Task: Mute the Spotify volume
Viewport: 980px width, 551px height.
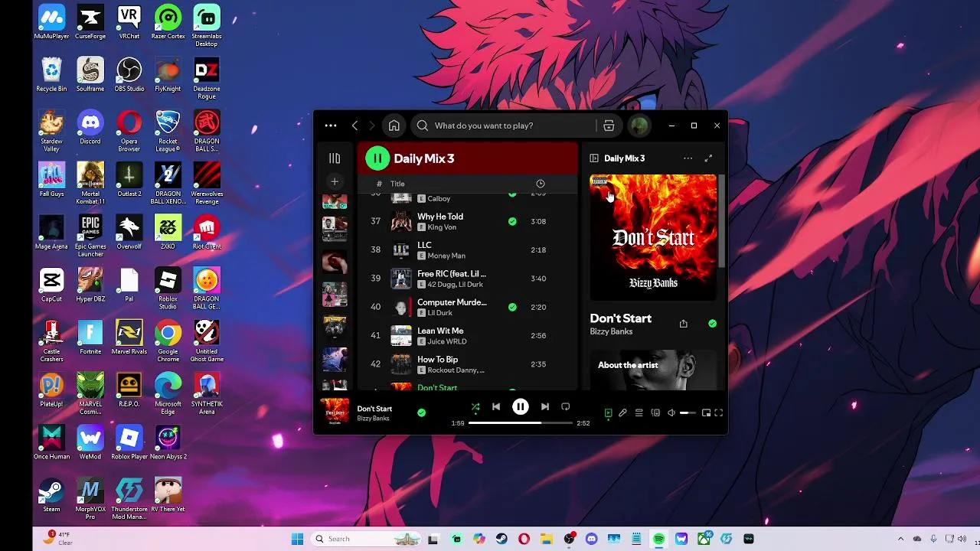Action: 671,413
